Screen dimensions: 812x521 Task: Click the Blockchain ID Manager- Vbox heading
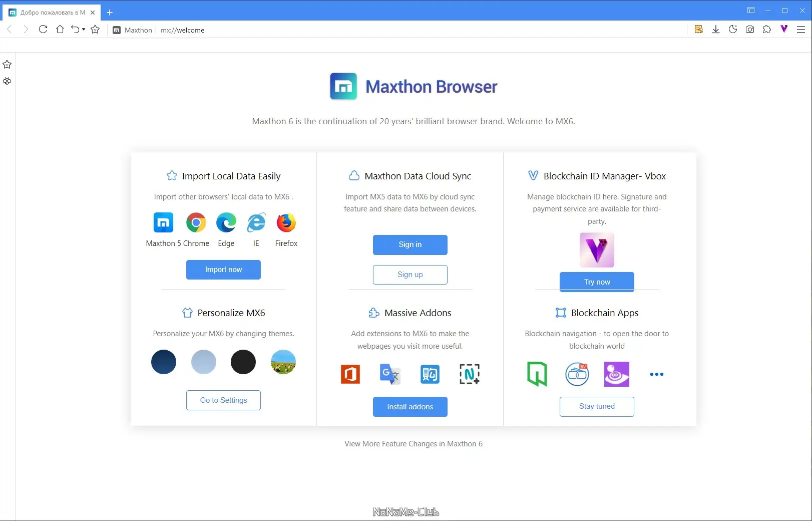pos(605,176)
